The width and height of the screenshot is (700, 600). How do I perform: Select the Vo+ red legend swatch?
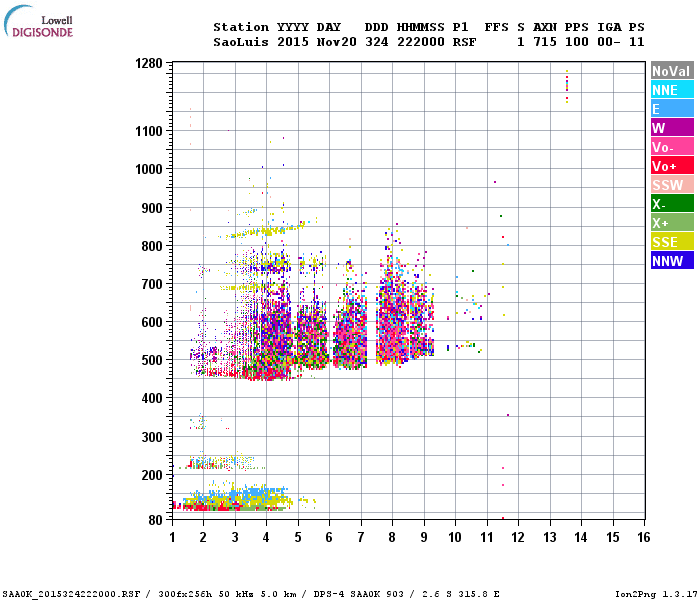672,166
